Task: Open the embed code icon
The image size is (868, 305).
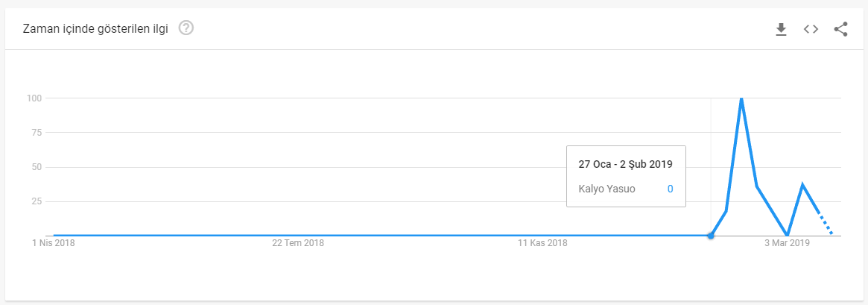Action: 811,29
